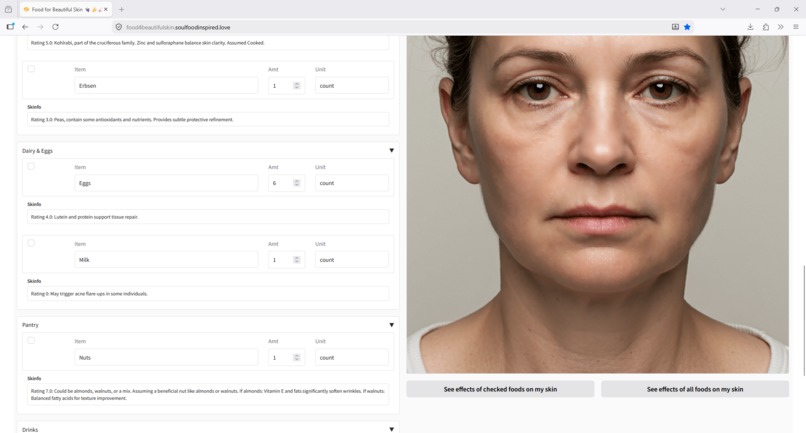Click the browser back arrow
The height and width of the screenshot is (433, 806).
(25, 27)
